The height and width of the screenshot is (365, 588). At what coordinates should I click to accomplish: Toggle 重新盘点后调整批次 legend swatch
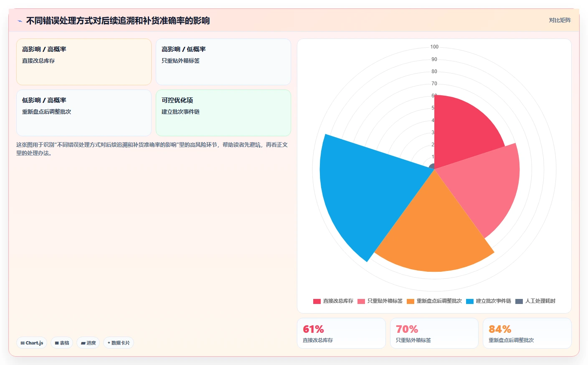411,301
